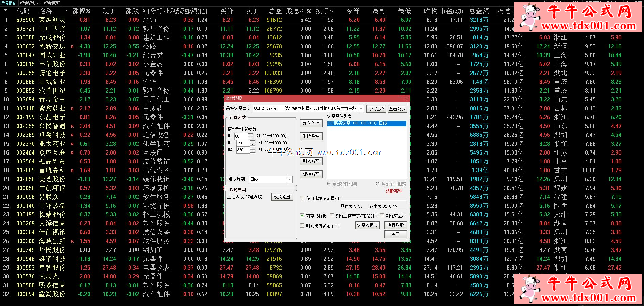Viewport: 644px width, 306px height.
Task: Open the triangle menu left of 代码 header
Action: point(6,11)
